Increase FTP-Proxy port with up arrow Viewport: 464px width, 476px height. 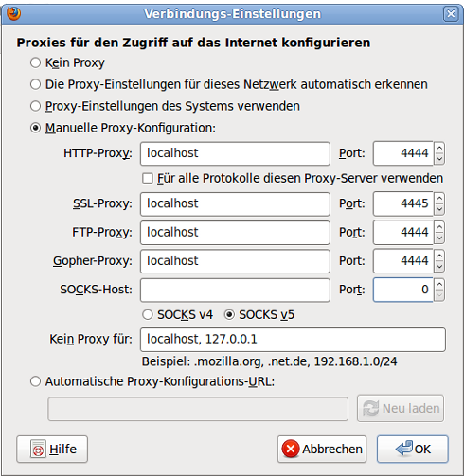click(439, 227)
